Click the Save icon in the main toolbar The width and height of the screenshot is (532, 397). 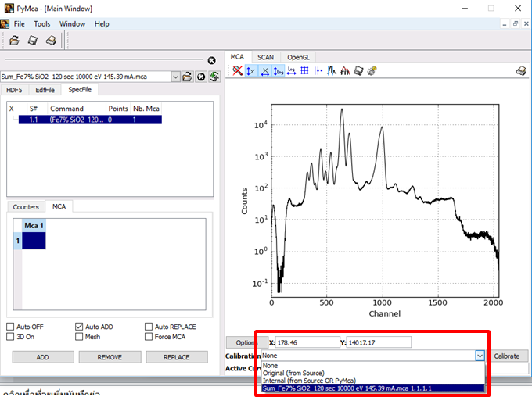point(33,41)
